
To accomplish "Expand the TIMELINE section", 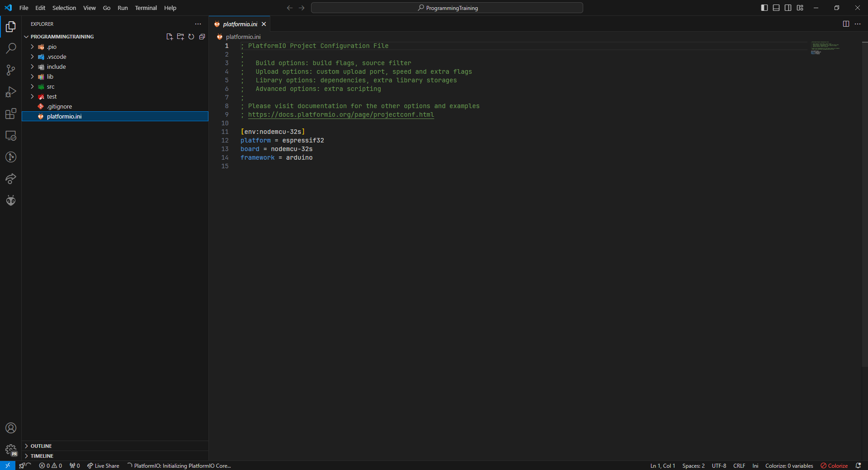I will coord(115,456).
